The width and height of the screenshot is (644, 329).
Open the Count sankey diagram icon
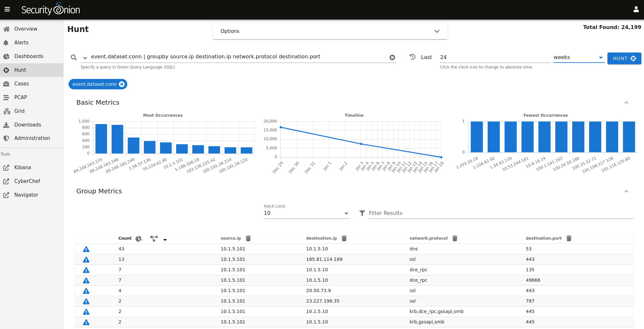click(x=154, y=239)
